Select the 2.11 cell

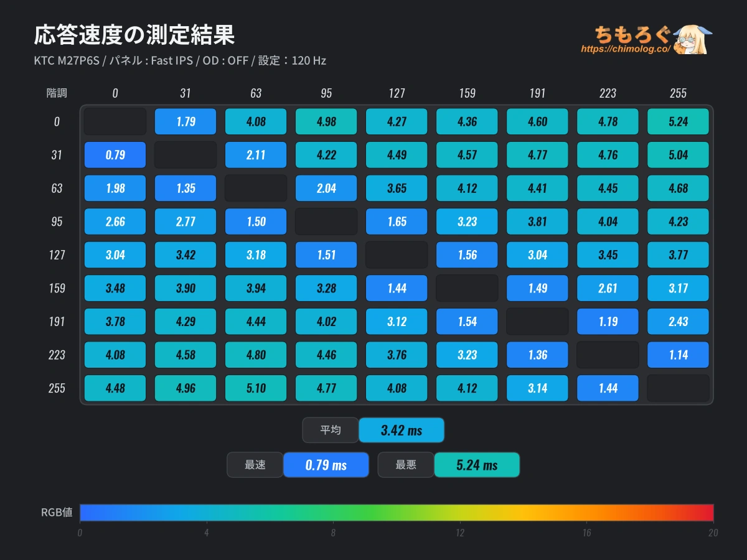(256, 155)
